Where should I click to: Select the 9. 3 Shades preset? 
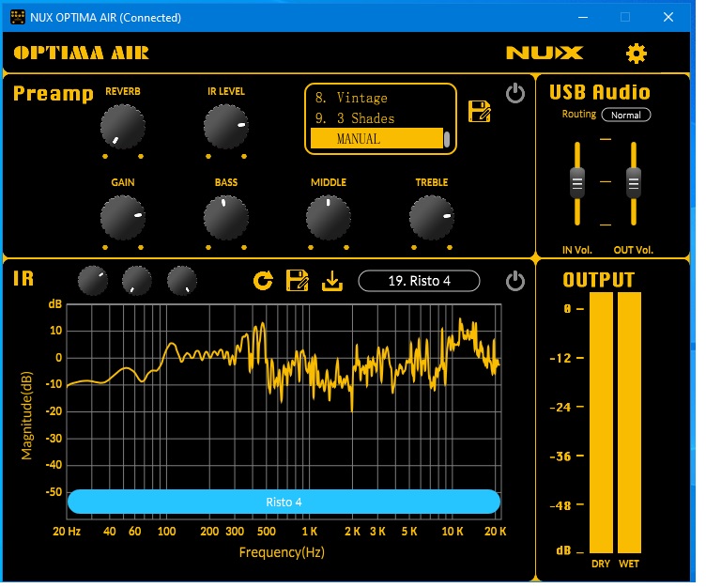[376, 118]
